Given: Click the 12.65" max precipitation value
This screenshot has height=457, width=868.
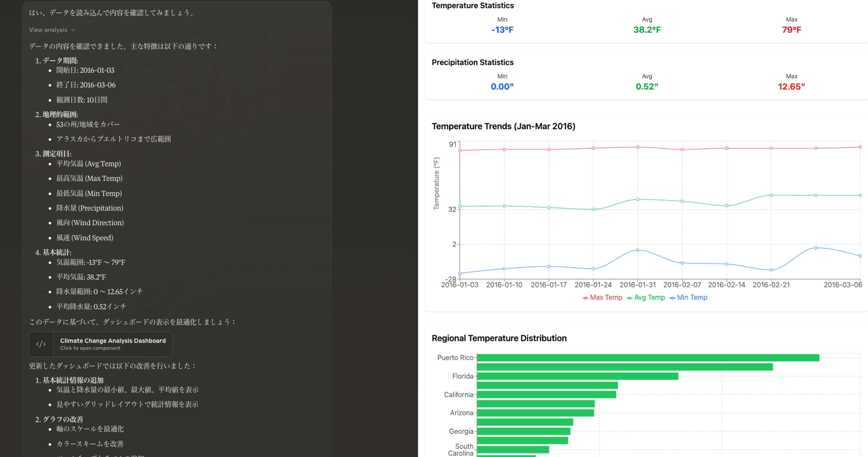Looking at the screenshot, I should coord(791,87).
